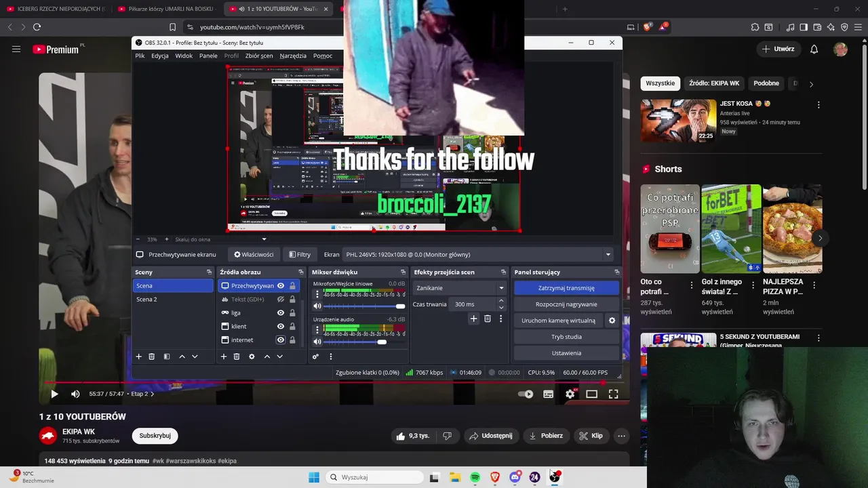Toggle YouTube autoplay switch
The image size is (868, 488).
(526, 394)
